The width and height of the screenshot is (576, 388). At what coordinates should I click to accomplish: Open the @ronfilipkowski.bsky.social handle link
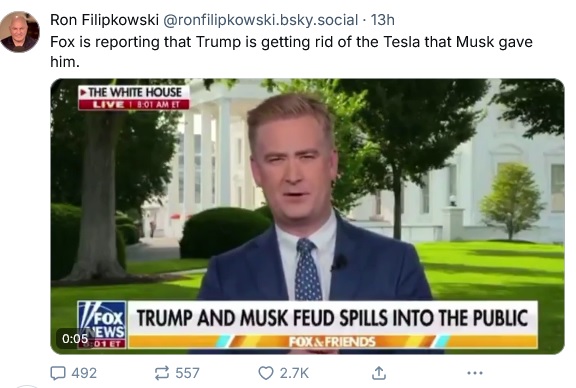pos(260,20)
